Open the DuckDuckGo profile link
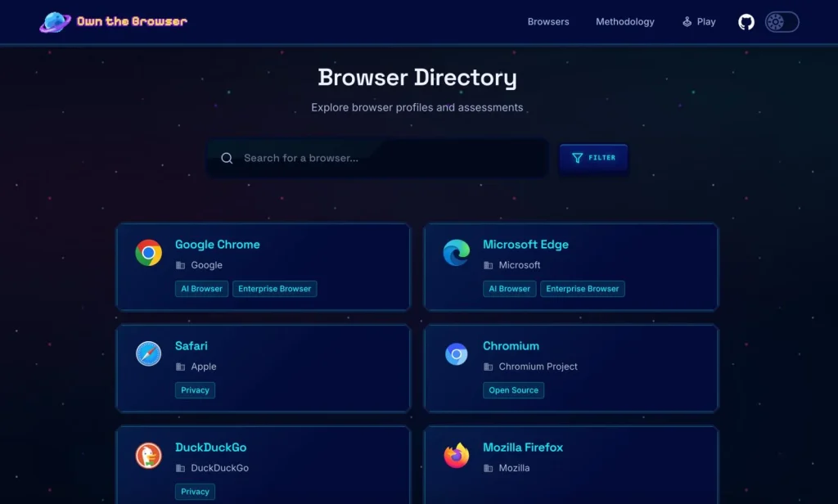The width and height of the screenshot is (838, 504). click(x=210, y=448)
